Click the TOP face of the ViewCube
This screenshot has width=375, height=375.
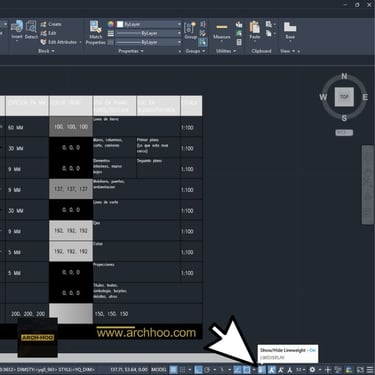pyautogui.click(x=344, y=97)
